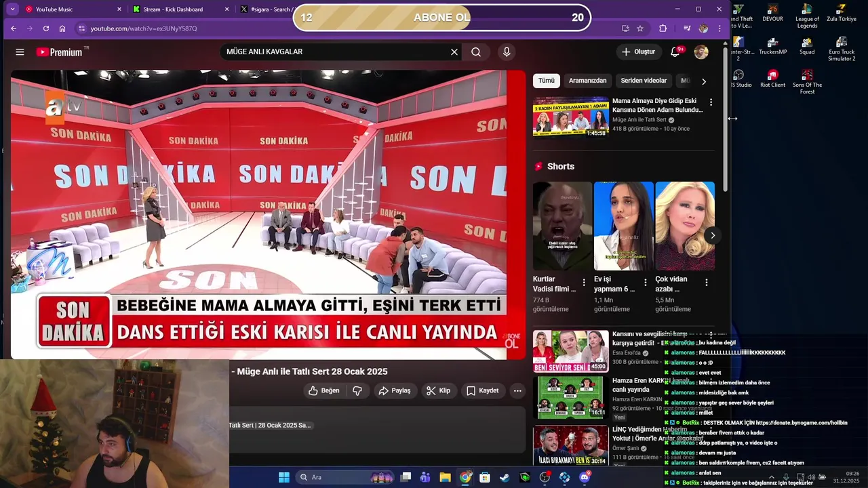Click the video player showing SON DAKİKA
Viewport: 868px width, 488px height.
pyautogui.click(x=268, y=214)
